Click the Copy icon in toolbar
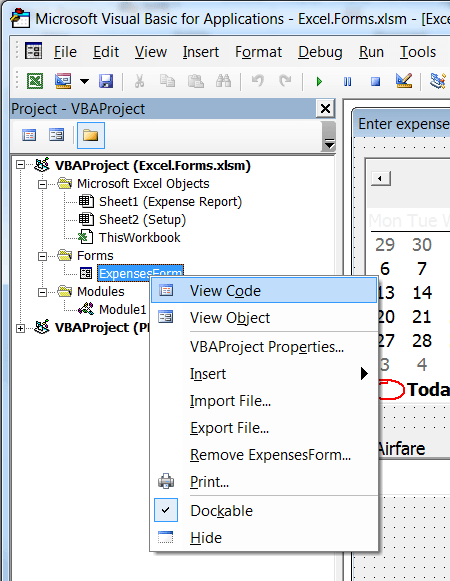This screenshot has width=450, height=581. [167, 81]
